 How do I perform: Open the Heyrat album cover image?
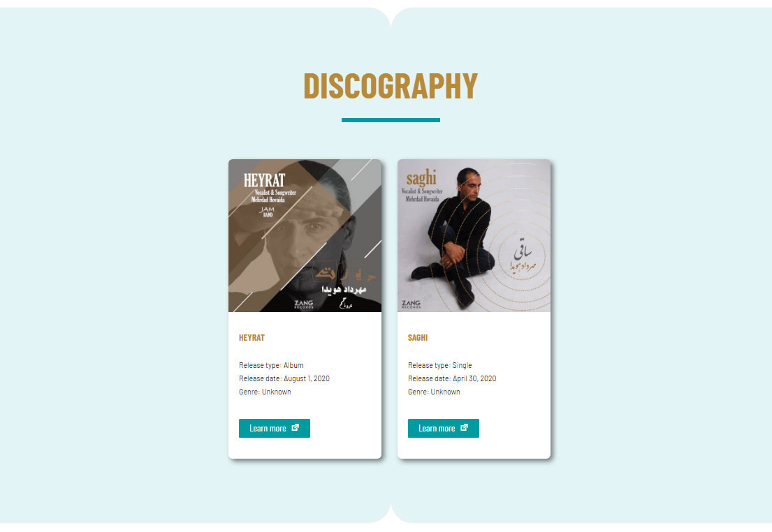pos(305,235)
